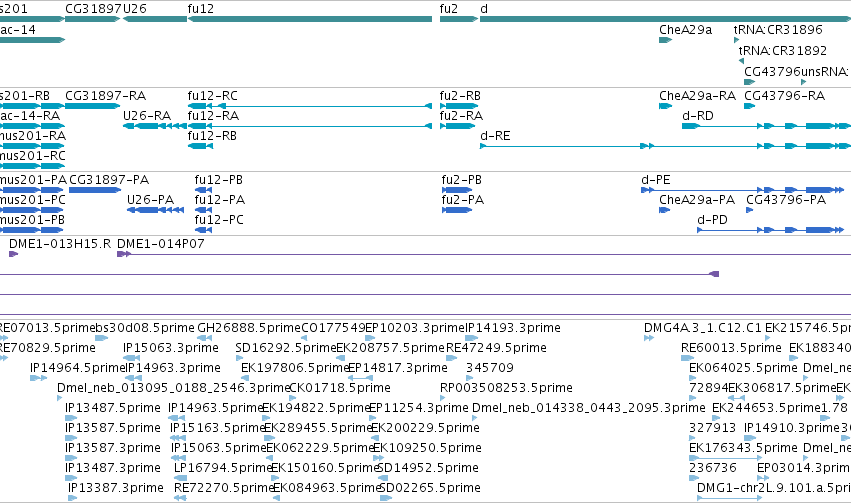The width and height of the screenshot is (851, 503).
Task: Click transcript fu2-RB
Action: click(x=459, y=106)
